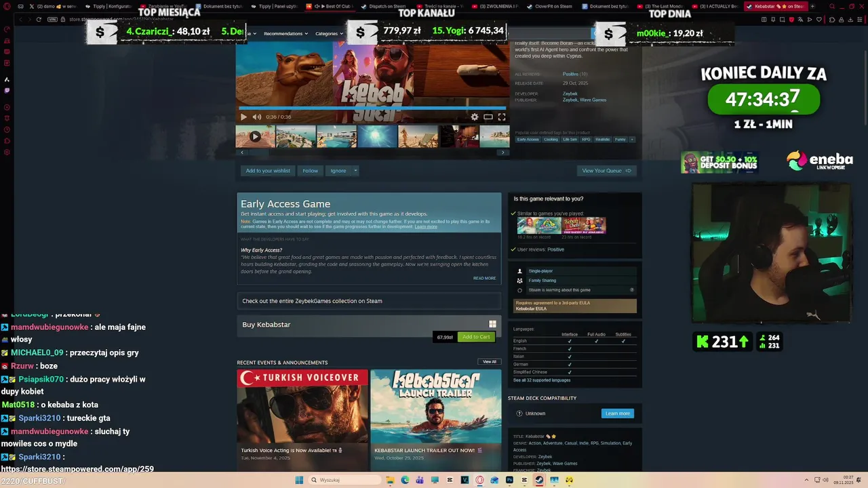
Task: Switch to Best Of Club tab
Action: (330, 6)
